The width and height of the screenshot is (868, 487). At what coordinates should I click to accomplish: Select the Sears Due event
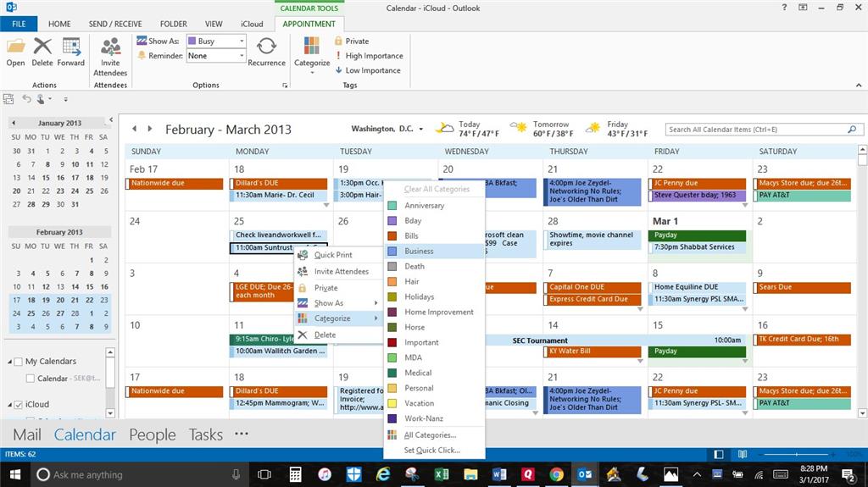click(802, 287)
